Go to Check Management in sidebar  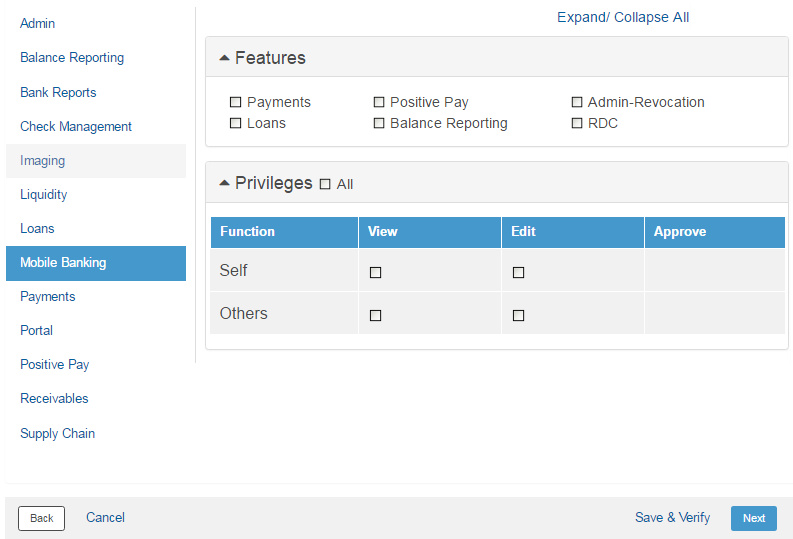pyautogui.click(x=76, y=126)
